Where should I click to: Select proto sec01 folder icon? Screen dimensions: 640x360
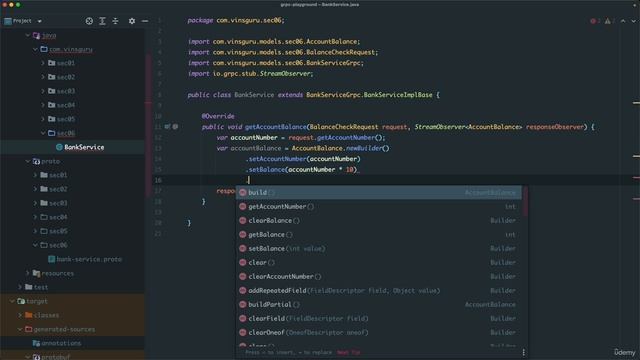44,175
